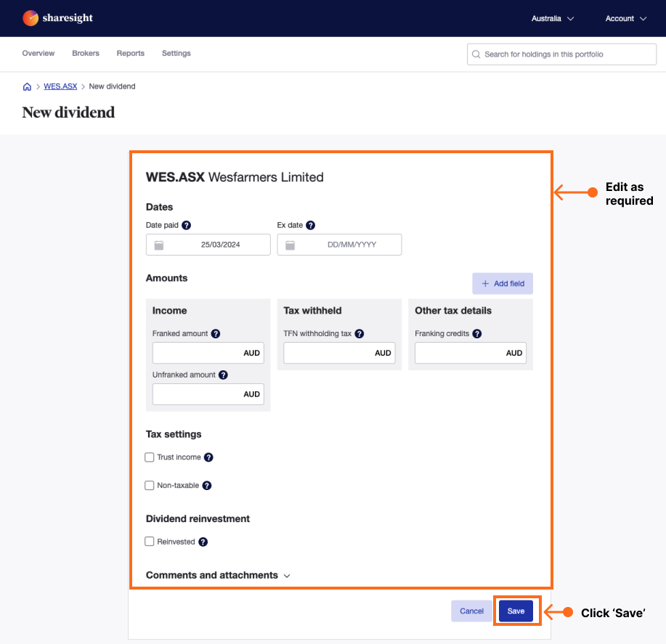The image size is (666, 644).
Task: Focus the Unfranked amount input
Action: pyautogui.click(x=208, y=394)
